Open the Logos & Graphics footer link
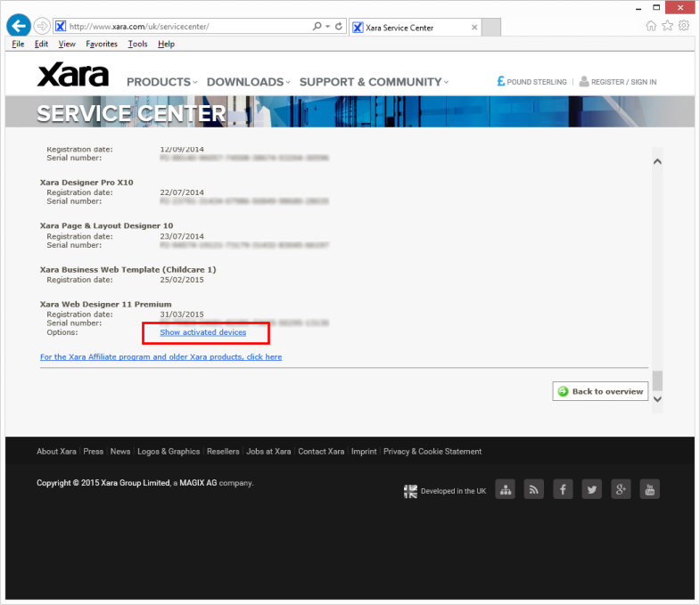 click(x=169, y=452)
